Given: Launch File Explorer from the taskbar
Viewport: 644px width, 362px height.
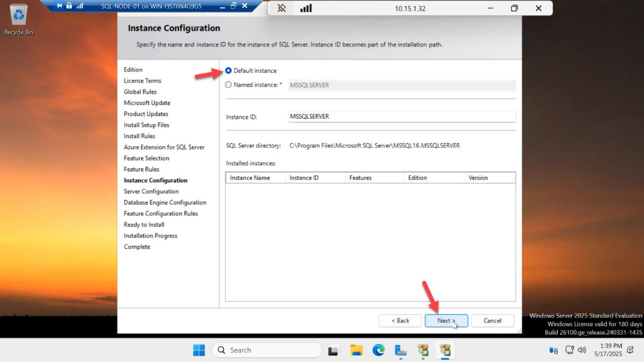Looking at the screenshot, I should (x=356, y=350).
